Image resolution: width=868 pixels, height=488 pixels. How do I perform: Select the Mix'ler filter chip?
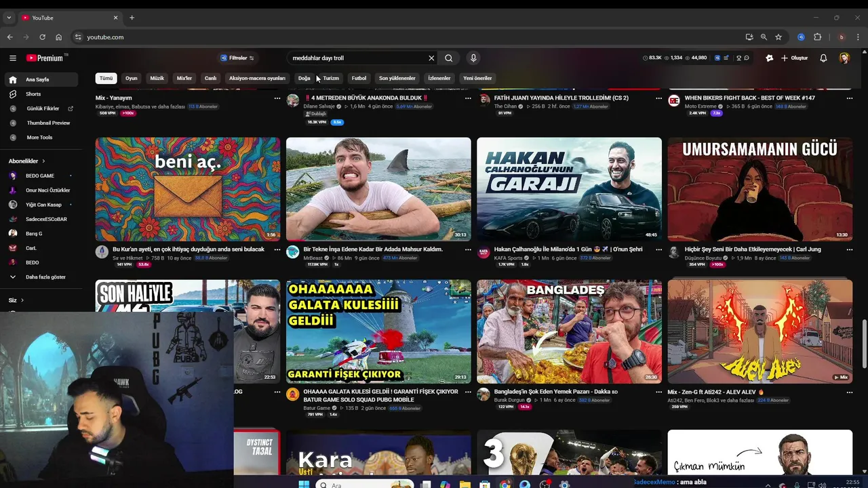click(184, 78)
